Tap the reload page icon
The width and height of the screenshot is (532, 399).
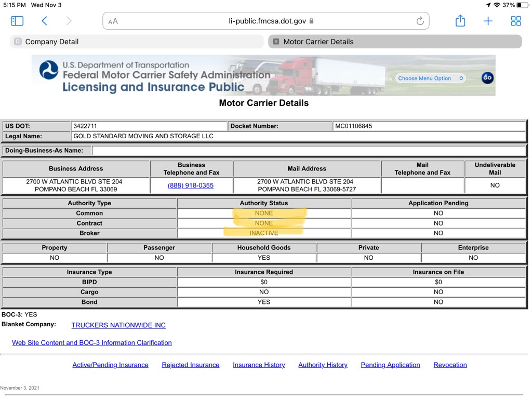[420, 21]
